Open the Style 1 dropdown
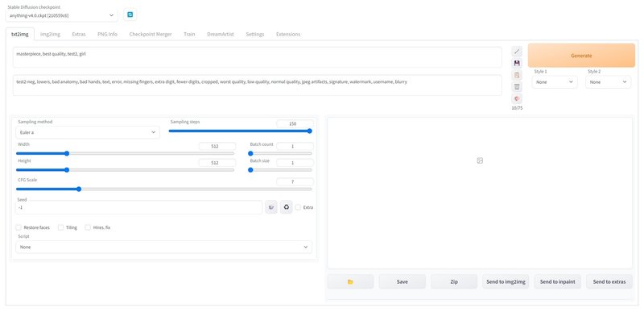The width and height of the screenshot is (644, 312). pos(555,81)
